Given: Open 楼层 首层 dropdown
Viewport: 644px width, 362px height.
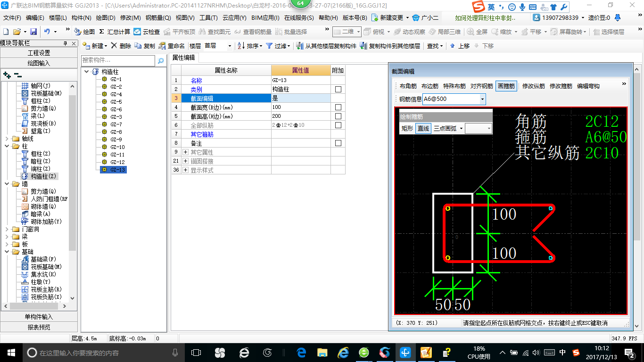Looking at the screenshot, I should (230, 46).
